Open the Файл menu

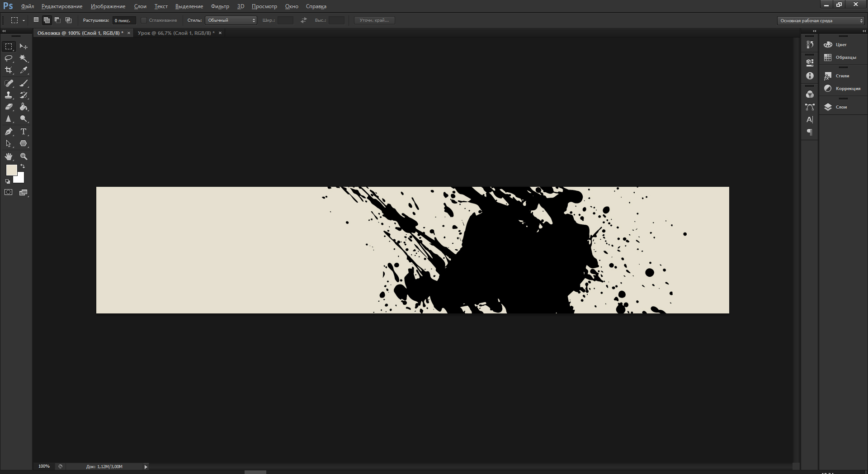click(x=28, y=6)
